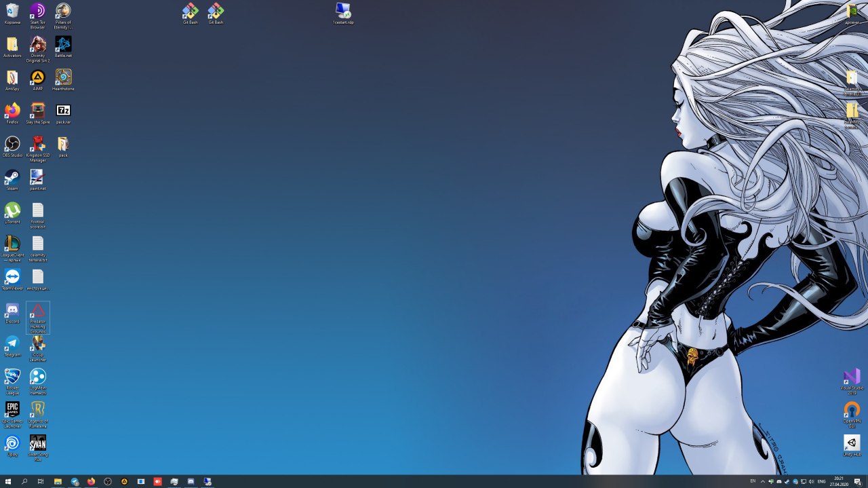
Task: Click the EN language bar indicator
Action: point(753,481)
